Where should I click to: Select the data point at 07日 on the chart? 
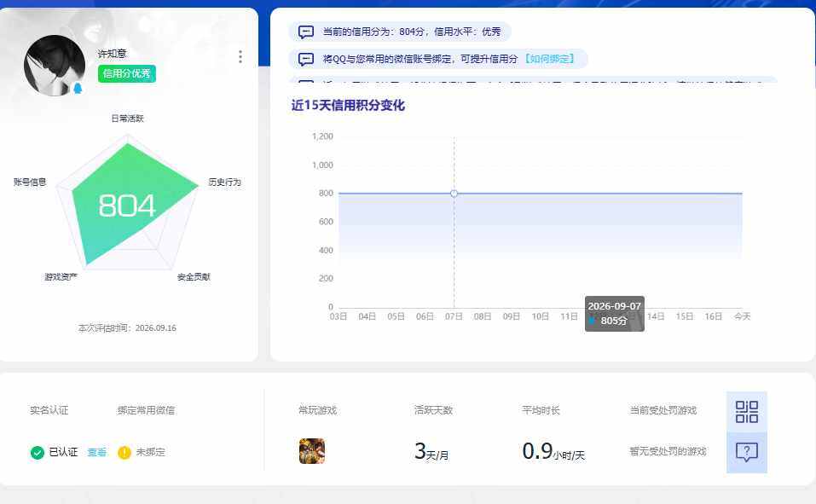pos(454,194)
